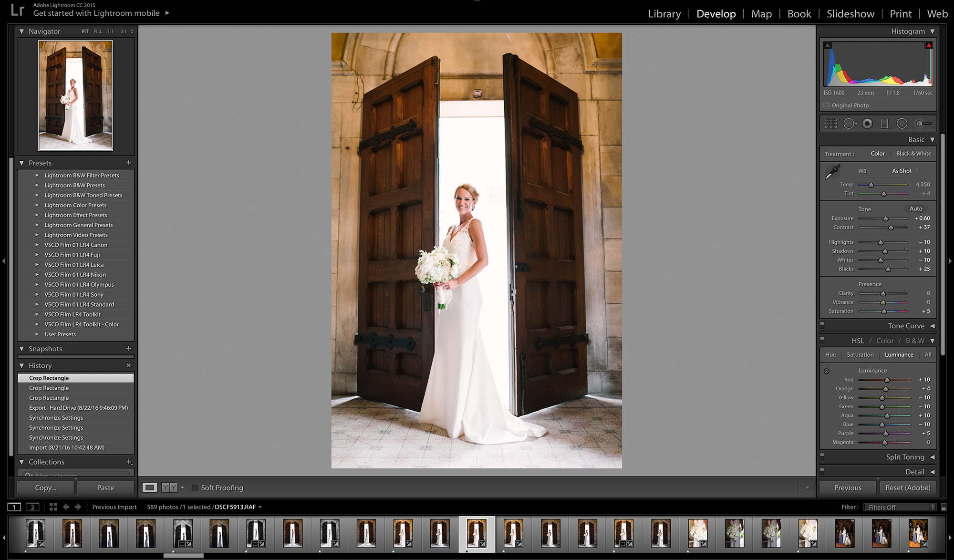Screen dimensions: 954x560
Task: Select the Spot Removal tool
Action: 850,124
